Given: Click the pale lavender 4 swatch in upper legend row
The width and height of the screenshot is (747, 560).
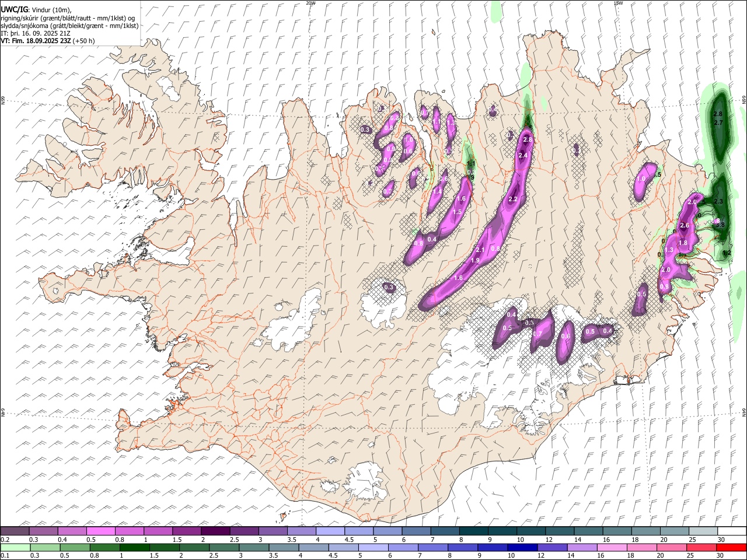Looking at the screenshot, I should (330, 531).
